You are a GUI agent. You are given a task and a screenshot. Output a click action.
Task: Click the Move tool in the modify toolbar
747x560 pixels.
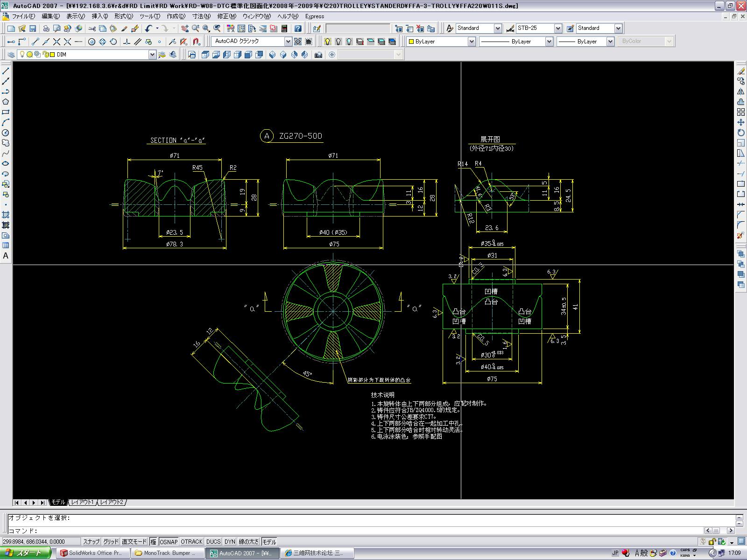741,122
